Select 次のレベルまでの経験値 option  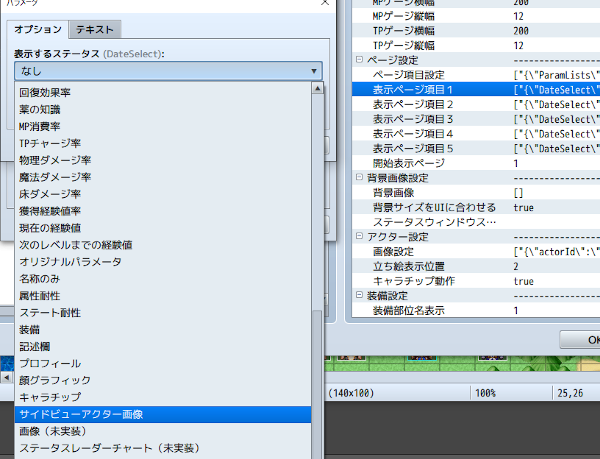[x=163, y=245]
